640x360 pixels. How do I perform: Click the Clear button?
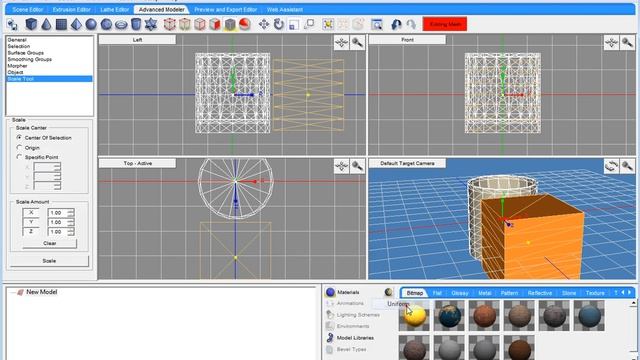49,243
